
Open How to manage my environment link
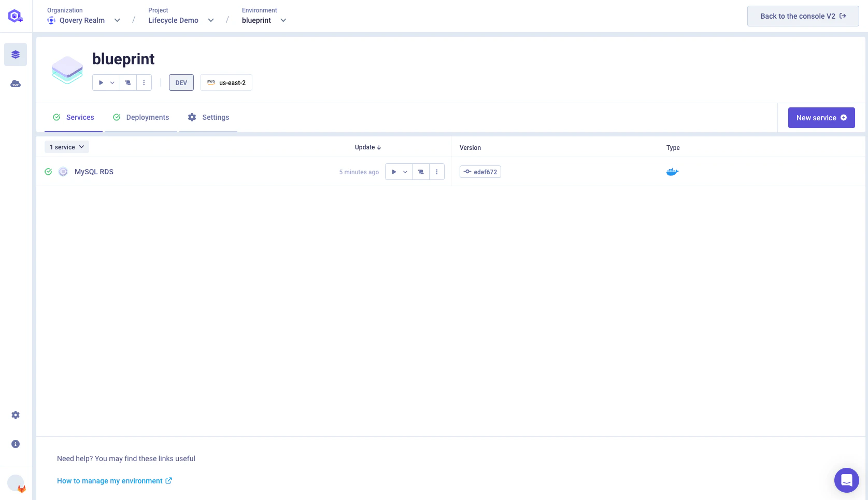(x=115, y=481)
